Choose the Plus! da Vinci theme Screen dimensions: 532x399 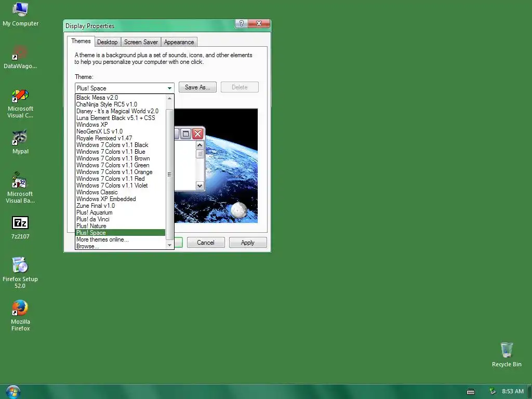[x=120, y=220]
